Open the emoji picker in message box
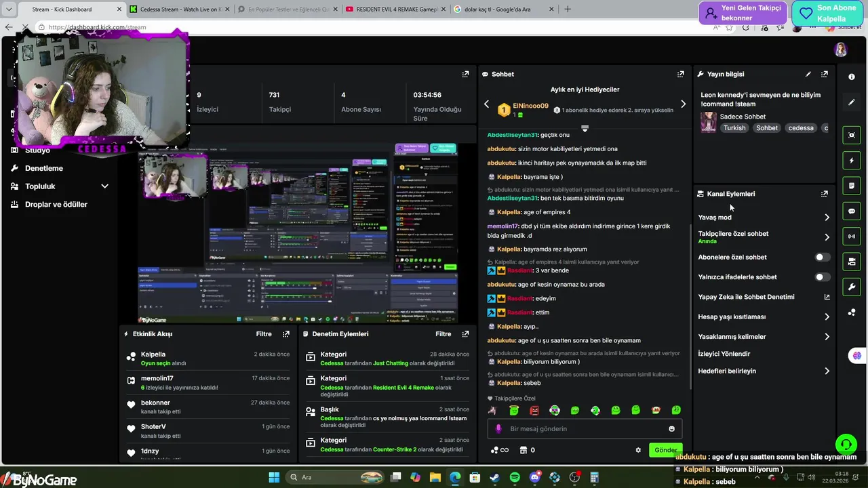The image size is (868, 488). click(672, 429)
